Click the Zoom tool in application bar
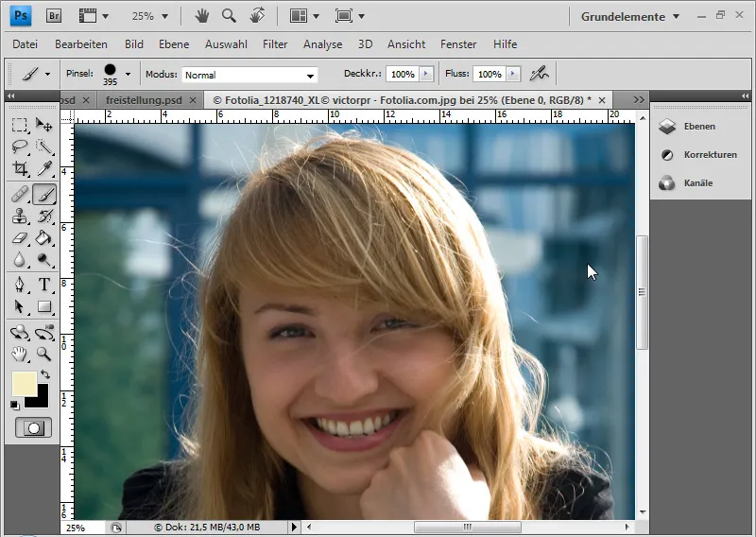Image resolution: width=756 pixels, height=537 pixels. 229,16
